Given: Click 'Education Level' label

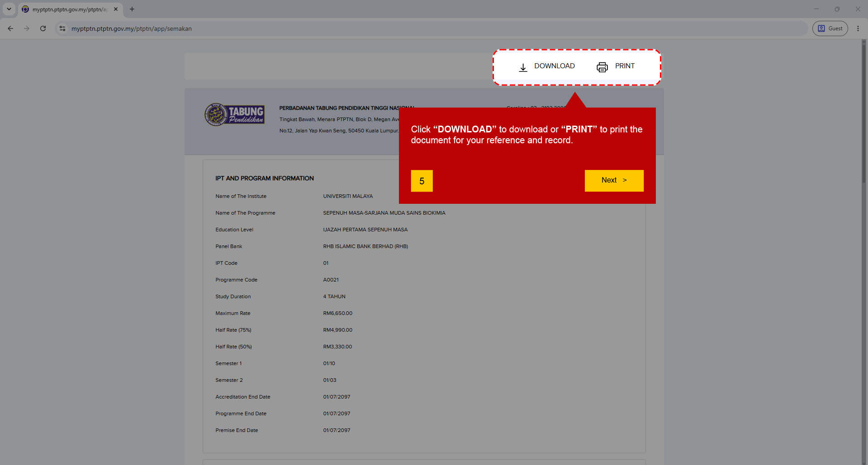Looking at the screenshot, I should click(234, 230).
